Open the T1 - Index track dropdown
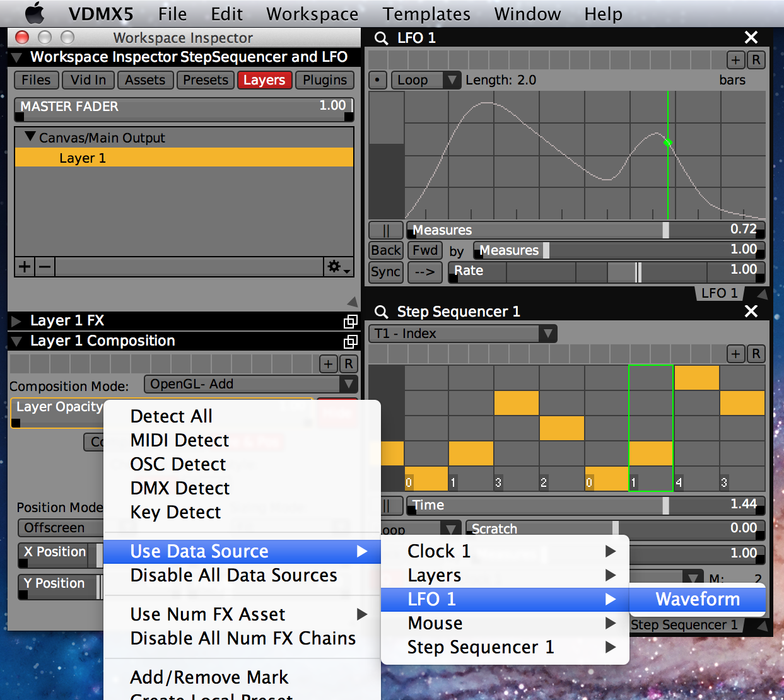The height and width of the screenshot is (700, 784). [463, 334]
